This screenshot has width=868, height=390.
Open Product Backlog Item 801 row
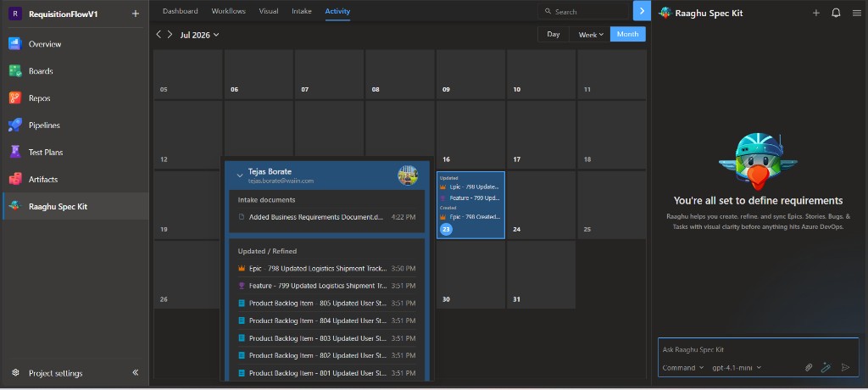tap(326, 373)
